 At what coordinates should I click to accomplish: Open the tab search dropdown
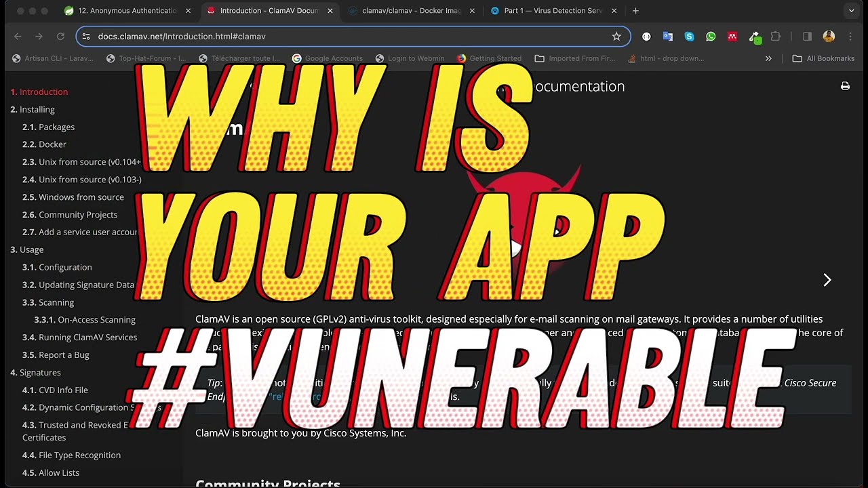[851, 11]
